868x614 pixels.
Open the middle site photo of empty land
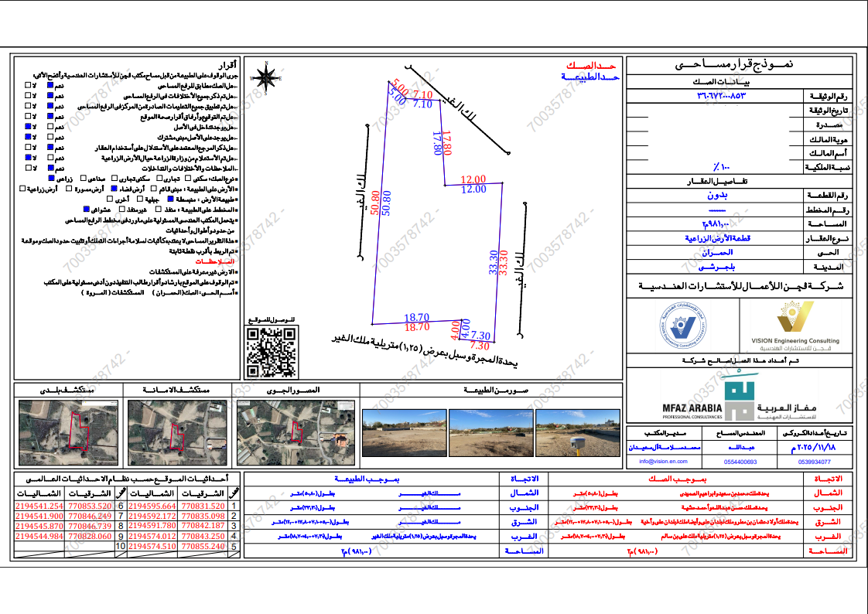pyautogui.click(x=491, y=433)
